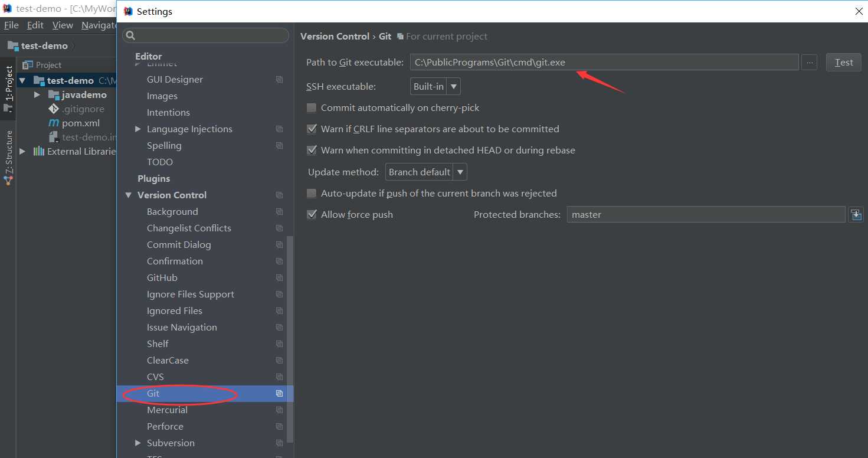Open the Edit menu

pyautogui.click(x=35, y=25)
